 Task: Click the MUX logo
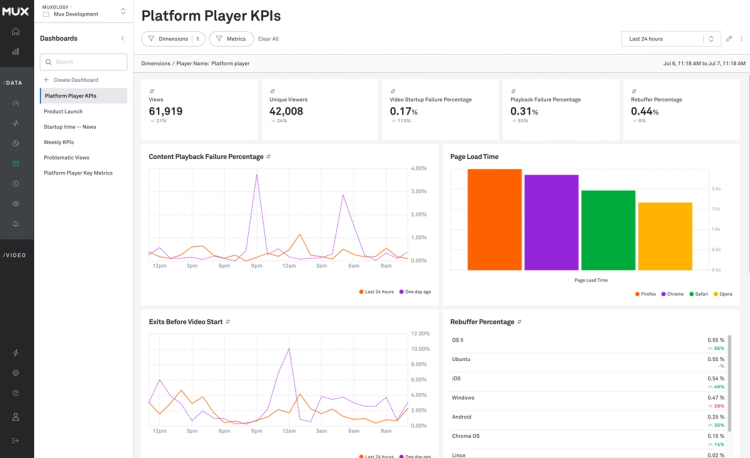click(x=15, y=11)
